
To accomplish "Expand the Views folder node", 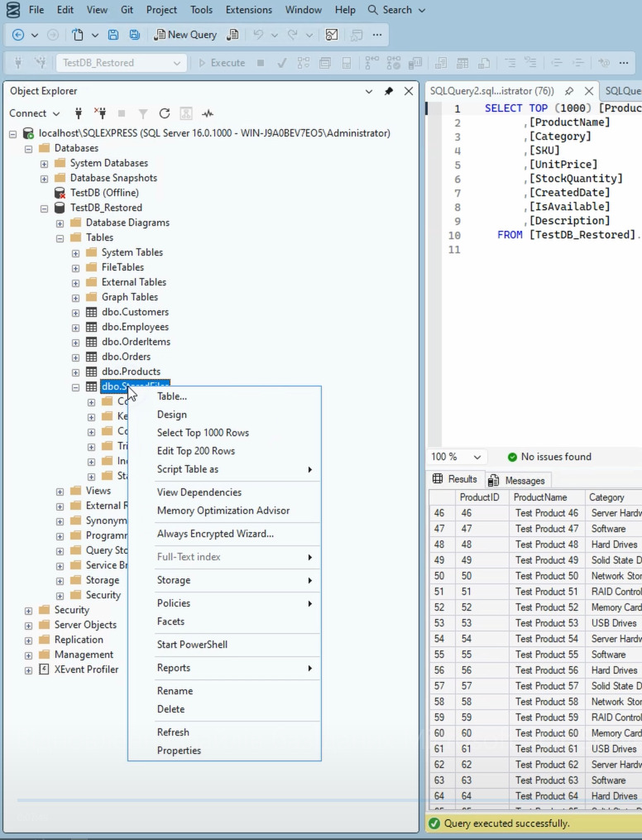I will (60, 492).
